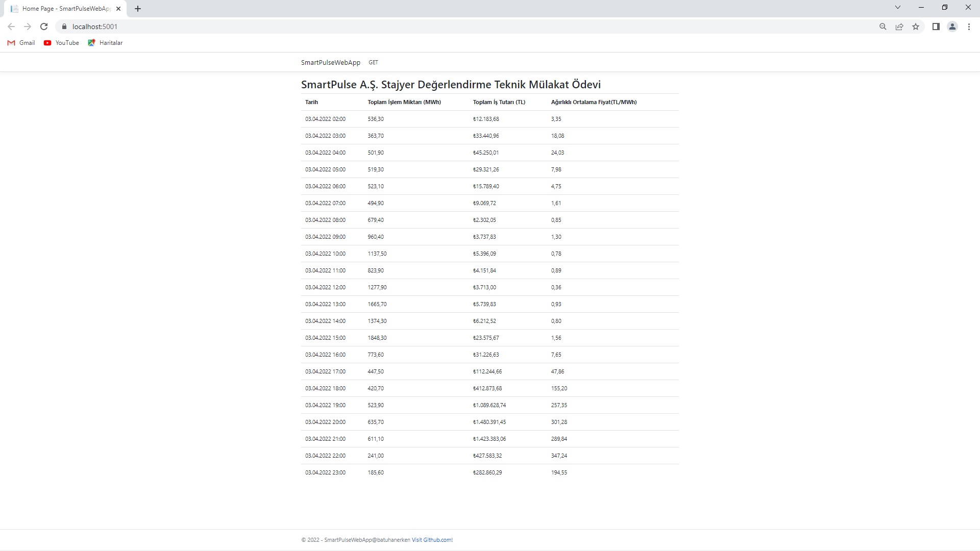This screenshot has width=980, height=551.
Task: Click the browser back arrow
Action: tap(11, 27)
